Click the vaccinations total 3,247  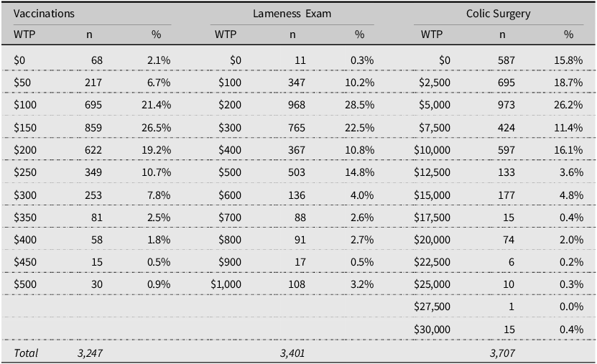coord(91,353)
